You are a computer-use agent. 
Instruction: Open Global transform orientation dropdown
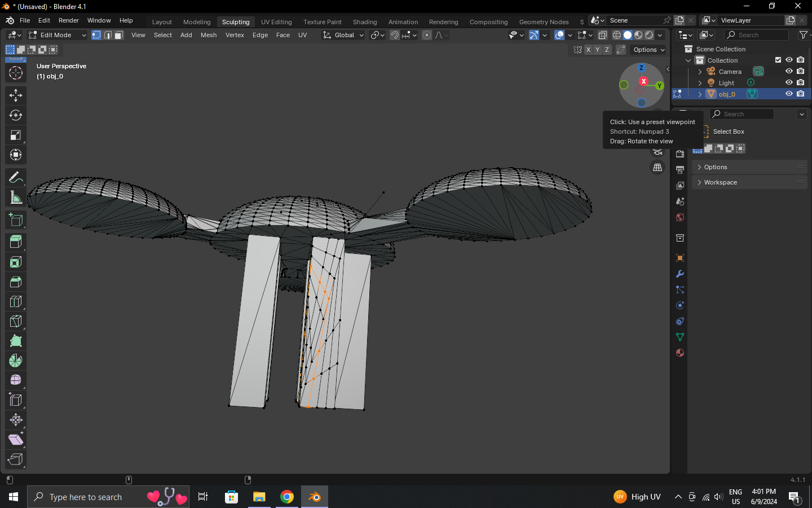(343, 35)
